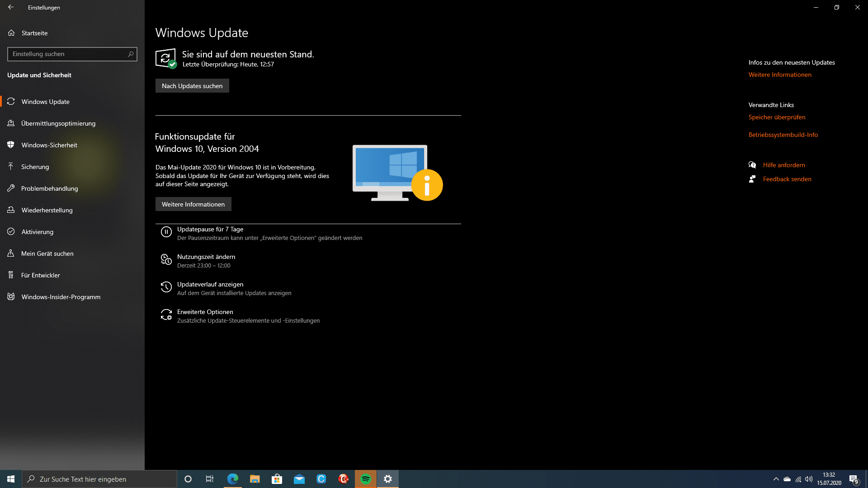Select Windows Update in the sidebar

pos(72,102)
